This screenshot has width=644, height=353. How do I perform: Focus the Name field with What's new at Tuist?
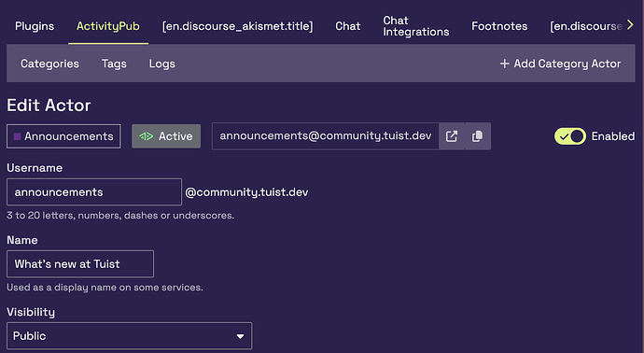[x=80, y=264]
